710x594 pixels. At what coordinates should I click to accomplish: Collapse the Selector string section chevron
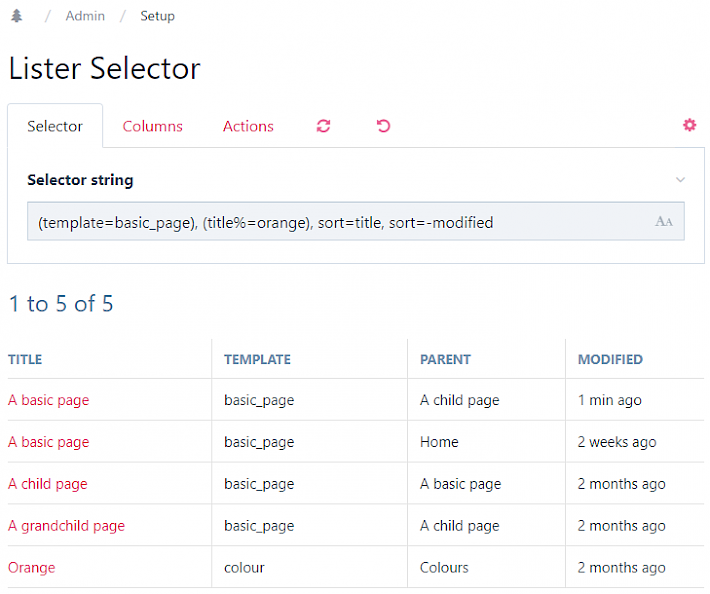[x=680, y=180]
